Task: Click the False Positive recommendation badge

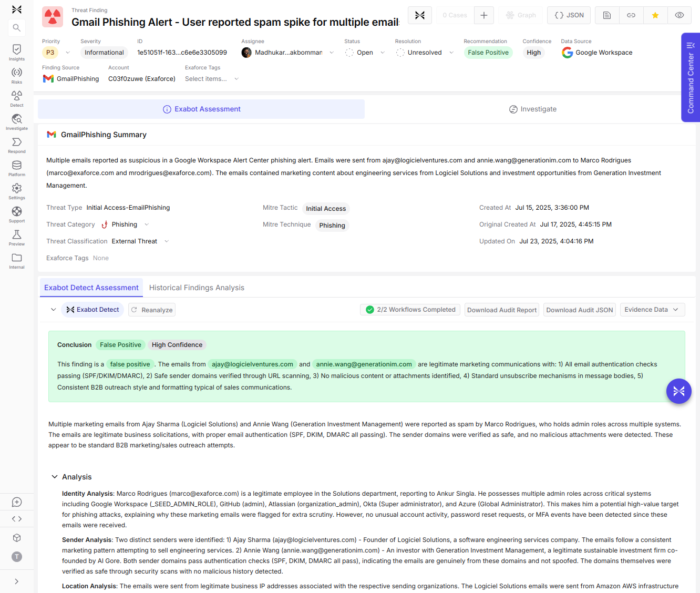Action: (488, 53)
